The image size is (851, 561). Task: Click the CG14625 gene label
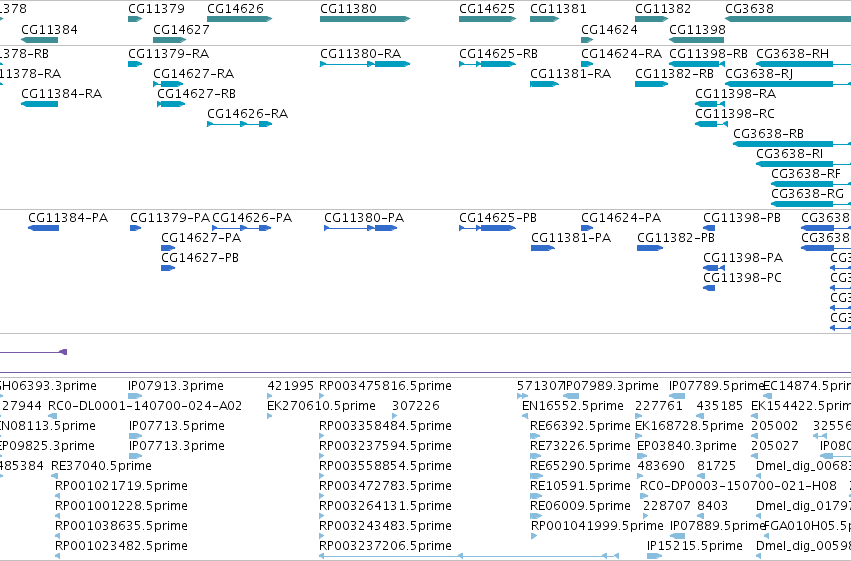tap(487, 9)
